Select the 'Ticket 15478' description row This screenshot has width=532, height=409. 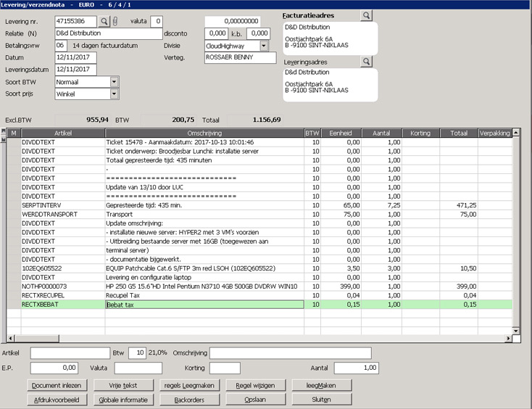point(259,142)
